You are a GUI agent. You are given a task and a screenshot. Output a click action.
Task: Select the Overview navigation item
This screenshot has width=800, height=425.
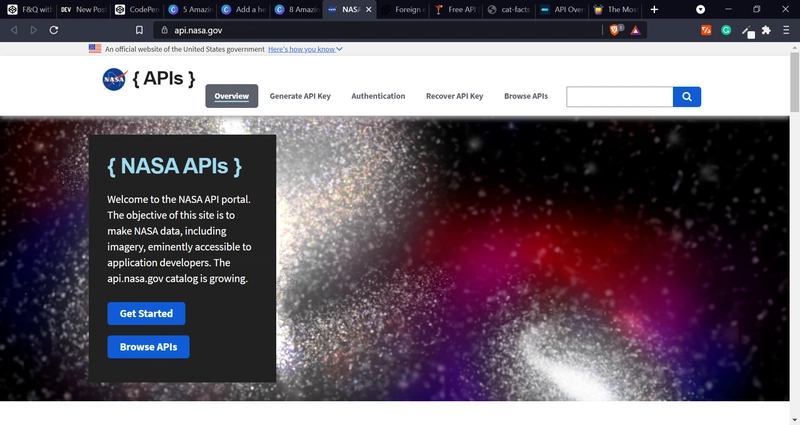click(232, 96)
